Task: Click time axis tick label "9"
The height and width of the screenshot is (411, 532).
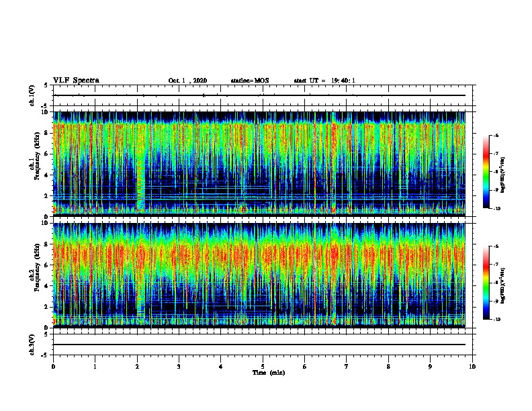Action: (430, 367)
